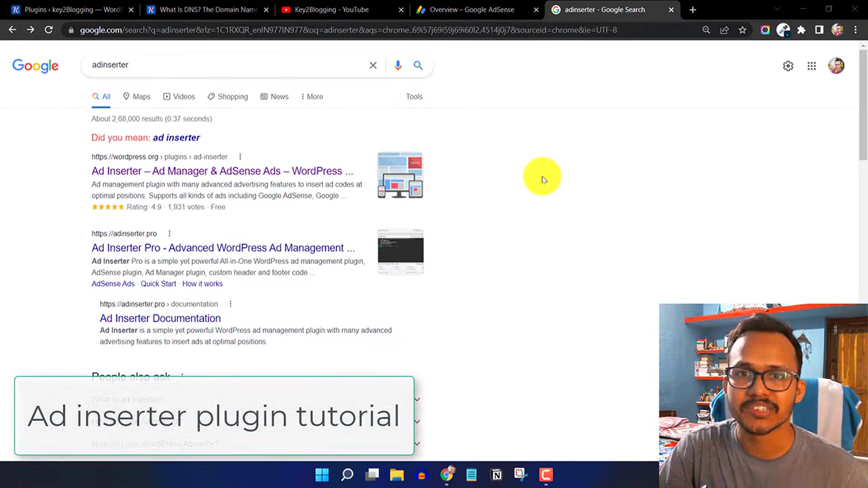Select the Shopping results filter
868x488 pixels.
[x=228, y=97]
